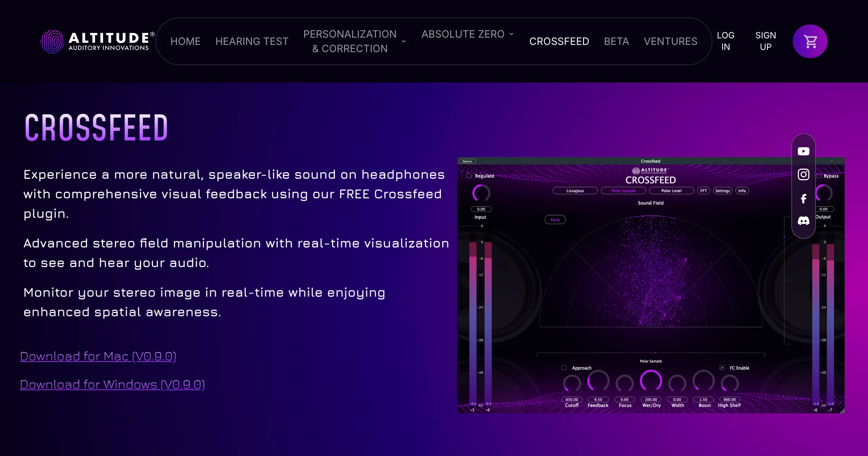Enable the Approach checkbox
The width and height of the screenshot is (868, 456).
click(563, 368)
